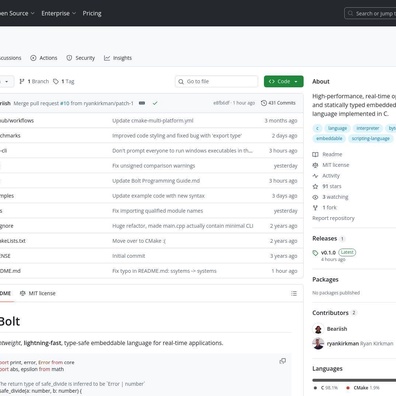Open 'Update example code with new syntax' commit
The width and height of the screenshot is (396, 396).
click(158, 196)
